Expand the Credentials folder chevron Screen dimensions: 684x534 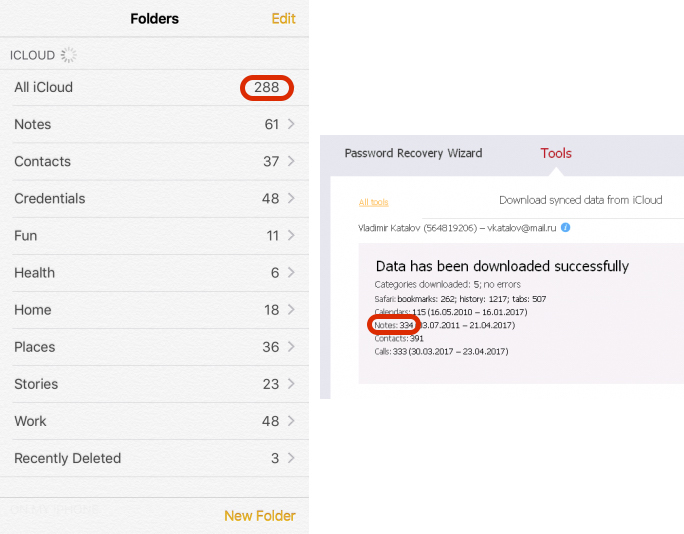tap(291, 199)
